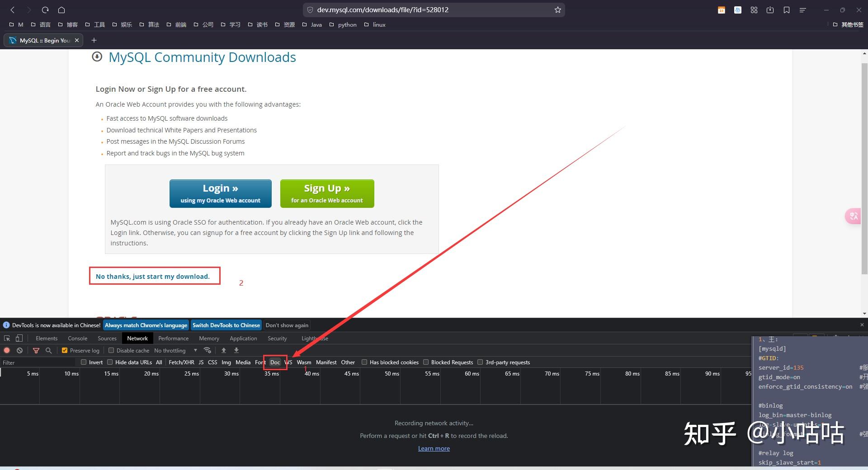Export HAR file download arrow

(x=236, y=350)
